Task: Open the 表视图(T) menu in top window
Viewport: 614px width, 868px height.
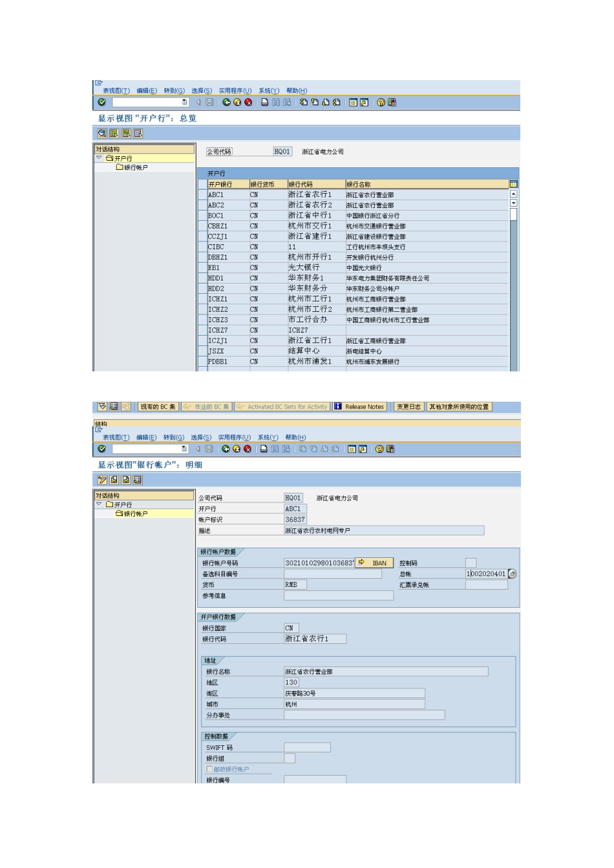Action: coord(116,90)
